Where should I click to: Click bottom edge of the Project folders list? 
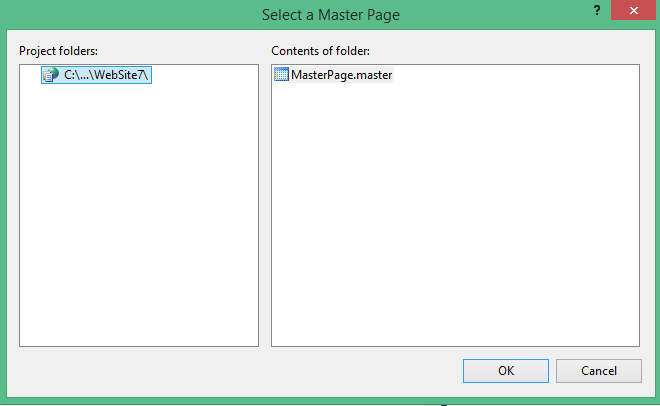(138, 346)
